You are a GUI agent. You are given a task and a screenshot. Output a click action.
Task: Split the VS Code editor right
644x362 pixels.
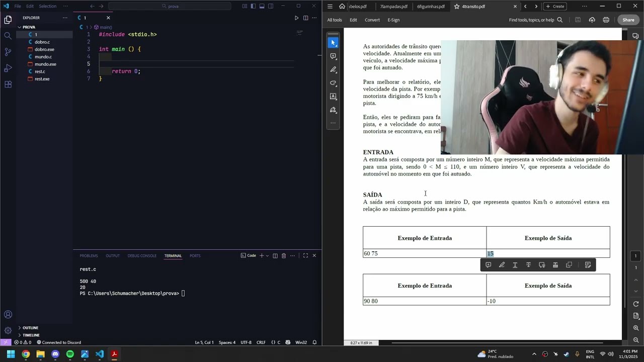pos(305,18)
